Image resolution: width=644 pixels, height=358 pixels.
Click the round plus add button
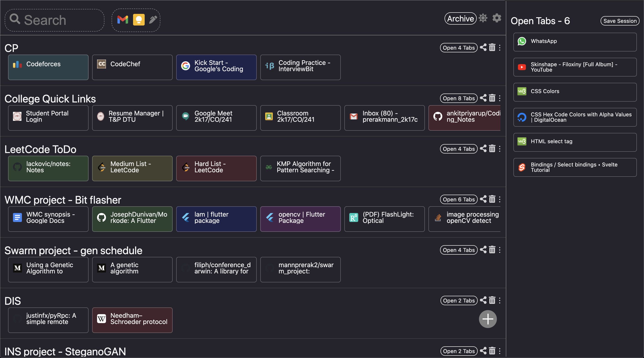pos(487,319)
